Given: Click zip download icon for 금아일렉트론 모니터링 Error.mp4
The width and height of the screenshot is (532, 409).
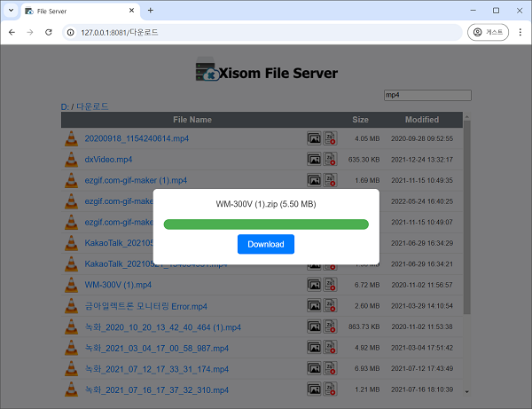Looking at the screenshot, I should click(330, 305).
